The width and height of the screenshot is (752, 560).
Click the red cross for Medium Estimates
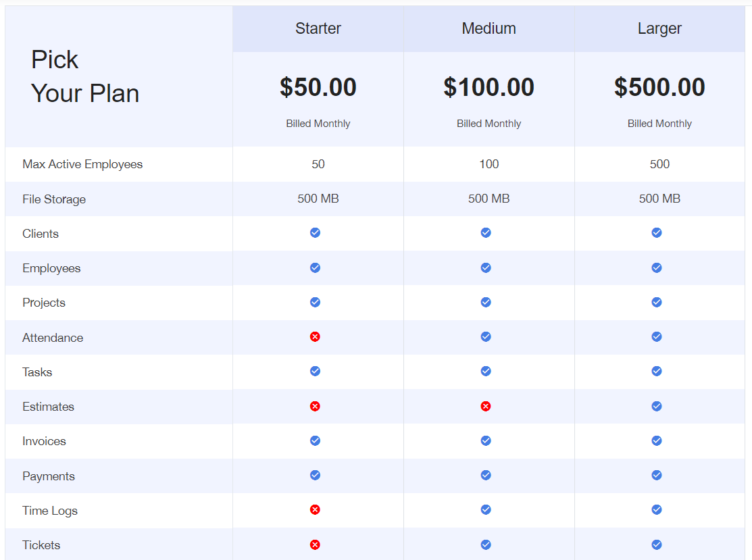tap(486, 406)
